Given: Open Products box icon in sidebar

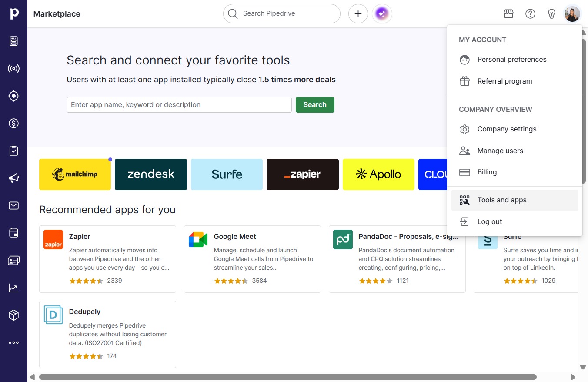Looking at the screenshot, I should pyautogui.click(x=13, y=315).
